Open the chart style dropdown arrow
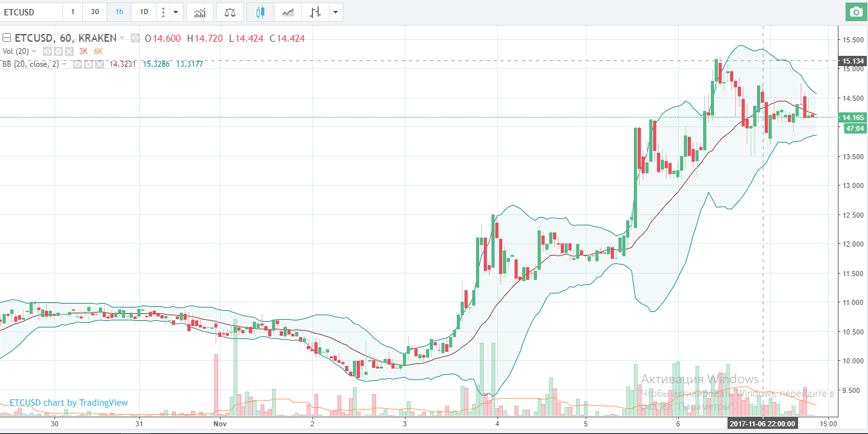The height and width of the screenshot is (434, 868). (x=335, y=12)
